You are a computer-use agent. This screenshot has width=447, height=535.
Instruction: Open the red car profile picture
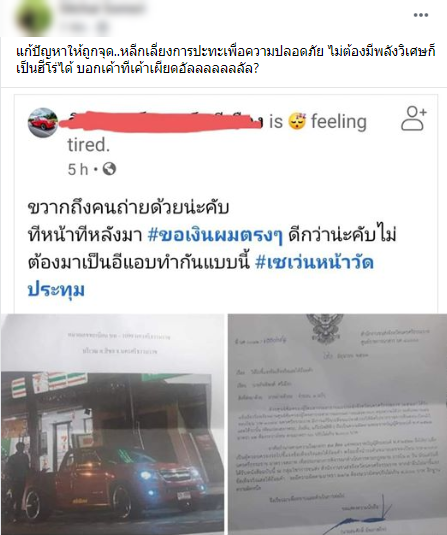43,123
